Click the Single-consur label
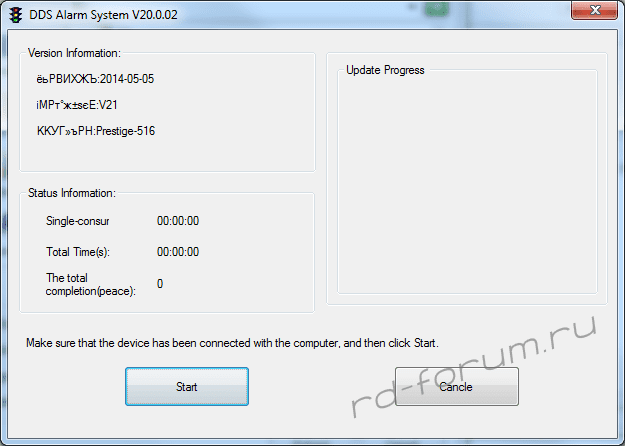Viewport: 625px width, 446px height. pyautogui.click(x=78, y=221)
